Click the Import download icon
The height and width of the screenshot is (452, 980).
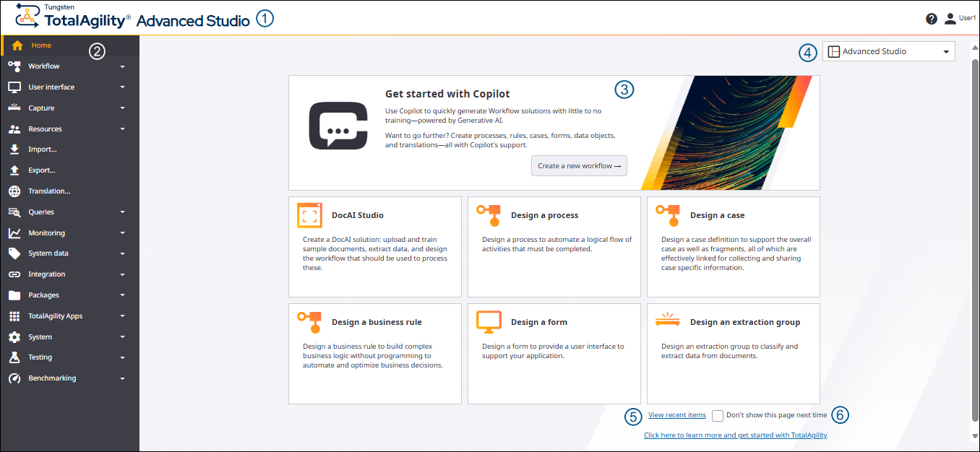14,149
